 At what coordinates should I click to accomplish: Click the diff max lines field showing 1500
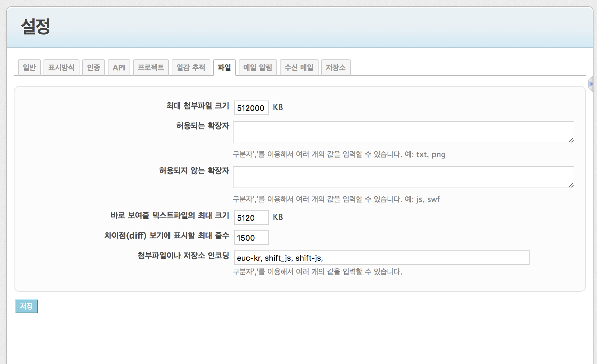(x=251, y=238)
